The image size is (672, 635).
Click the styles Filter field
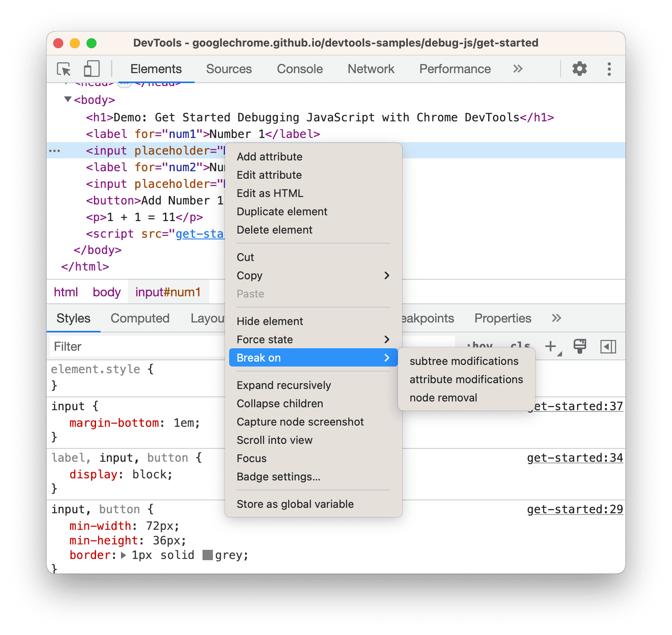click(125, 346)
